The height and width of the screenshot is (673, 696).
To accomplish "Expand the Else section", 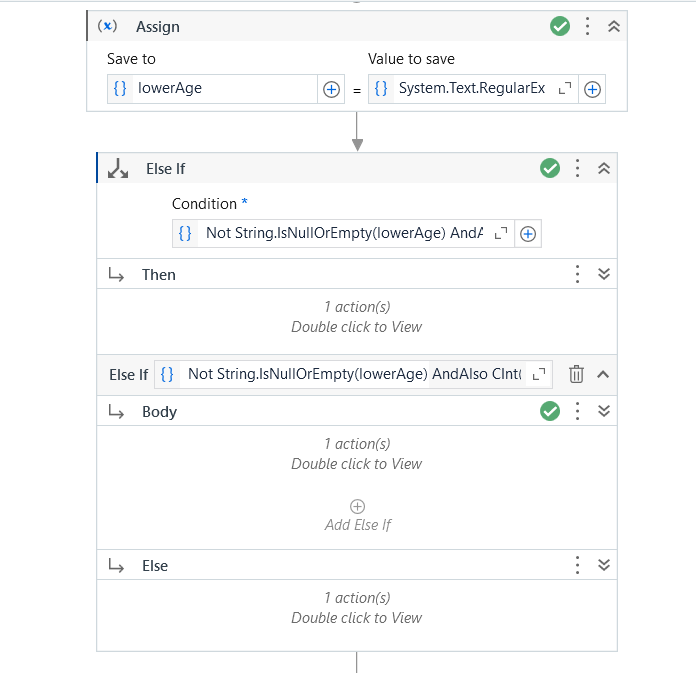I will coord(604,565).
